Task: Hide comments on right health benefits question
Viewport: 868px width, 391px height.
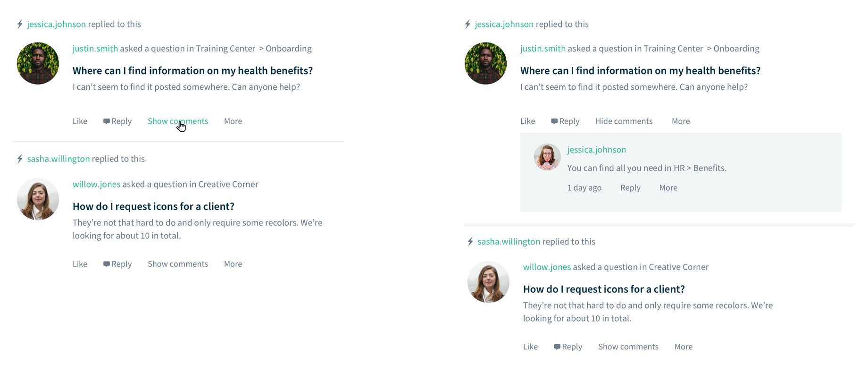Action: [x=624, y=121]
